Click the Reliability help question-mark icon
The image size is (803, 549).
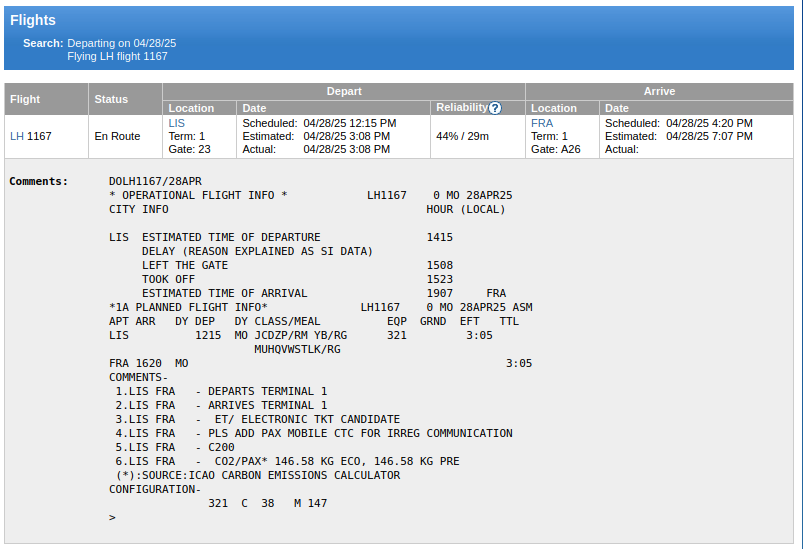[x=495, y=108]
